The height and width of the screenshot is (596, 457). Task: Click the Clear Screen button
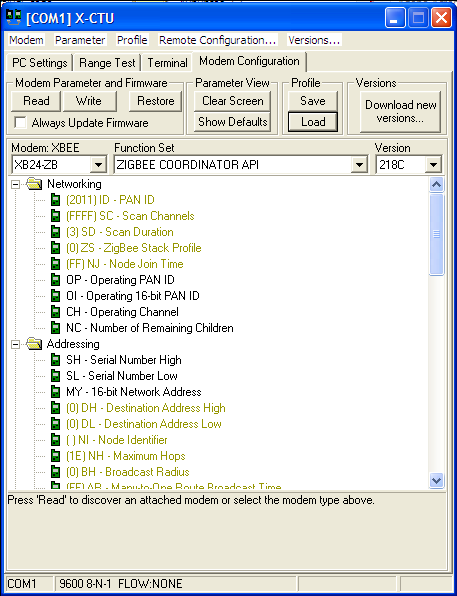click(x=233, y=101)
